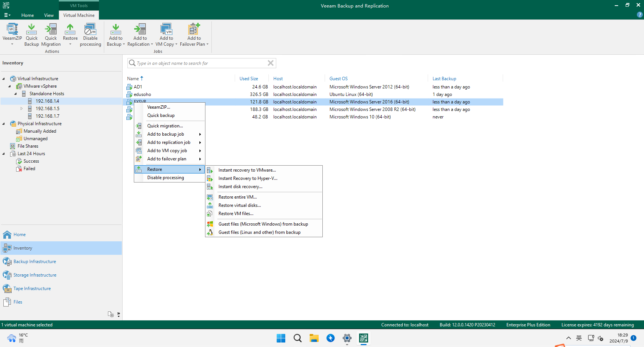Click the Restore ribbon icon
Viewport: 644px width, 347px height.
coord(70,29)
